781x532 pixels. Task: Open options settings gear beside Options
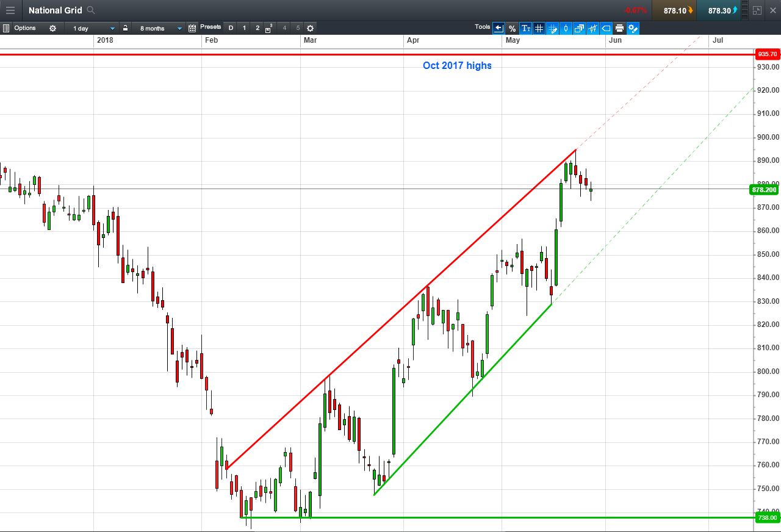52,28
